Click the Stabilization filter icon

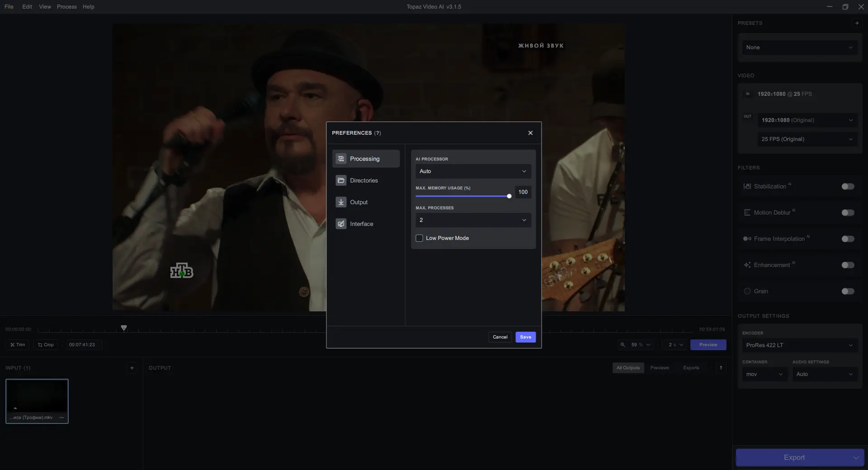(x=747, y=187)
